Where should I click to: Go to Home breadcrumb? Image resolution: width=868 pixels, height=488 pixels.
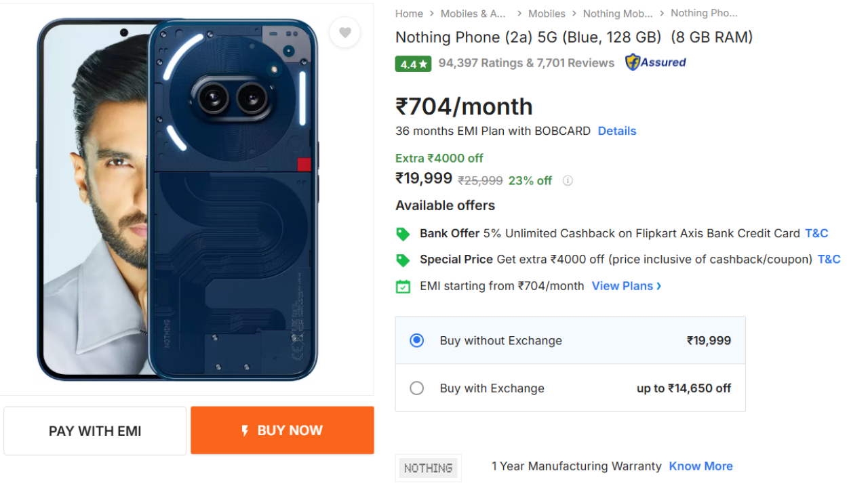(x=409, y=14)
